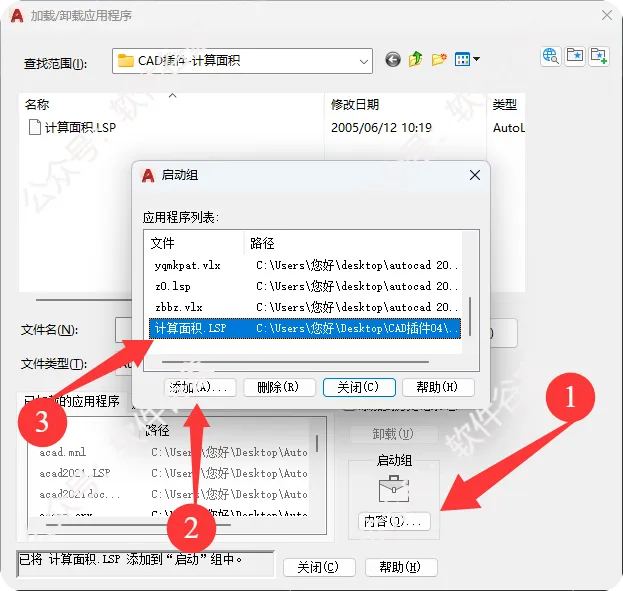Image resolution: width=623 pixels, height=591 pixels.
Task: Sort the file list by 修改日期 column
Action: [x=355, y=105]
